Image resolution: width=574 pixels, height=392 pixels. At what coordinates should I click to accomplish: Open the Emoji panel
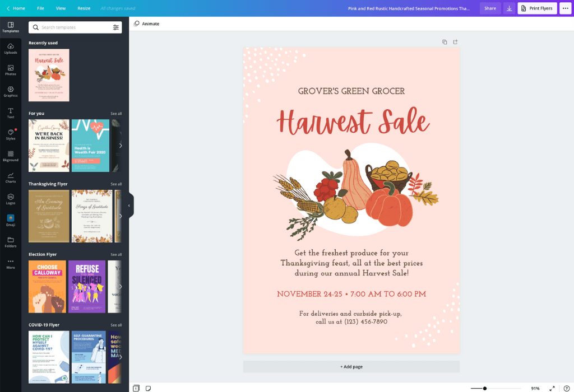coord(10,221)
